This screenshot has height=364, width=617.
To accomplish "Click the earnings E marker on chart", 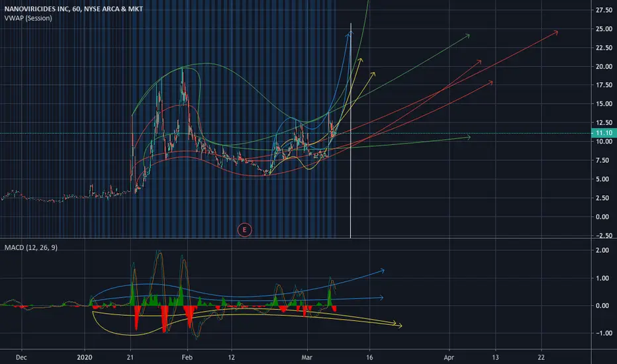I will (244, 230).
